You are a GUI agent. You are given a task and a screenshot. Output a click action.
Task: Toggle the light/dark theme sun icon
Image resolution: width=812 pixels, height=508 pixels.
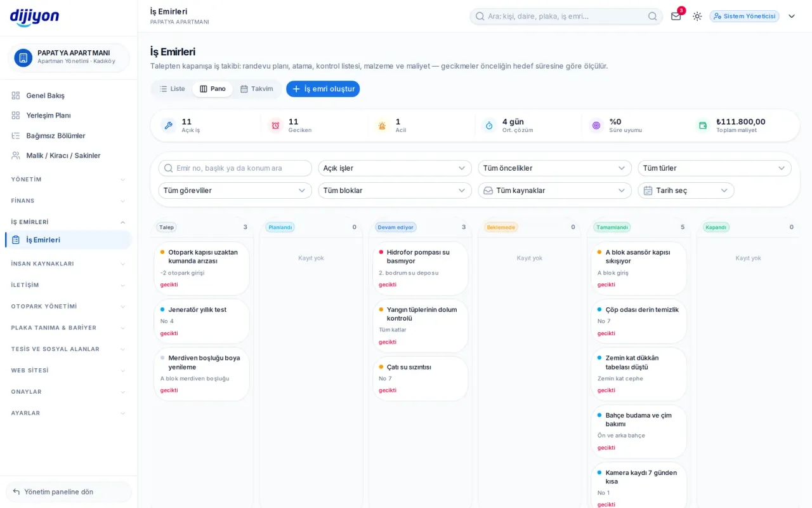[x=697, y=16]
